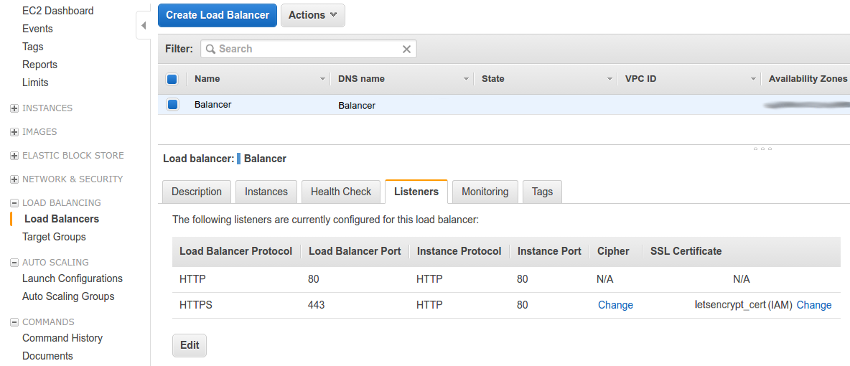The height and width of the screenshot is (366, 850).
Task: Click the HTTPS protocol cell in listeners table
Action: coord(196,305)
